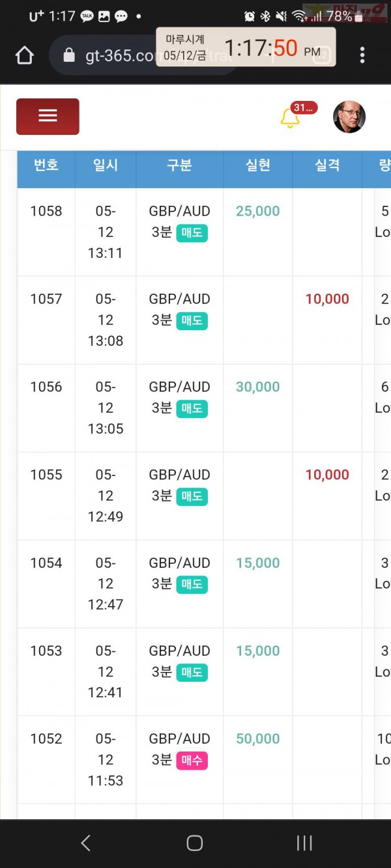This screenshot has width=391, height=868.
Task: Tap 10,000 loss in row 1057
Action: click(327, 299)
